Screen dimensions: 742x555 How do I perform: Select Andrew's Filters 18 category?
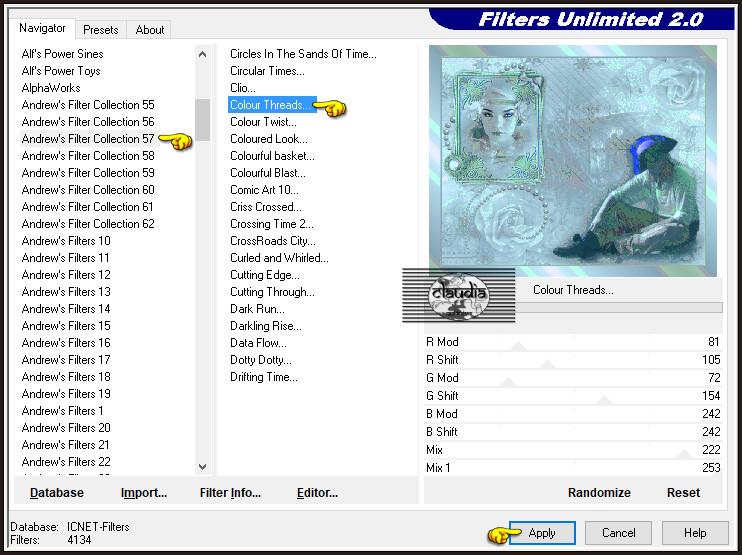pyautogui.click(x=66, y=378)
